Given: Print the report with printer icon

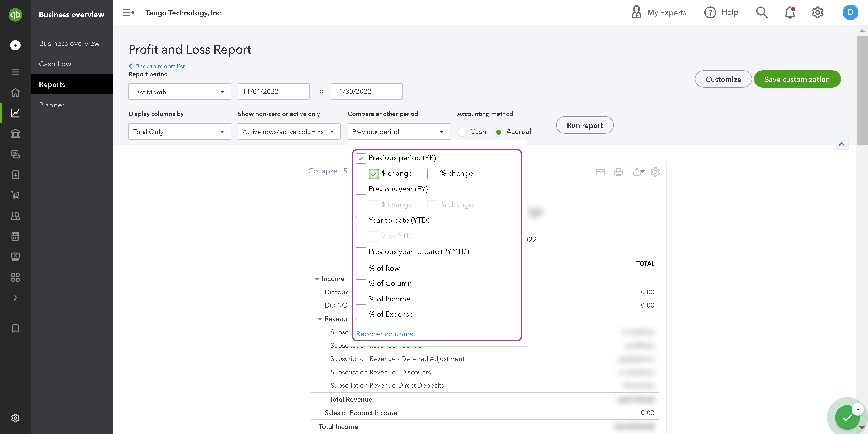Looking at the screenshot, I should click(619, 172).
